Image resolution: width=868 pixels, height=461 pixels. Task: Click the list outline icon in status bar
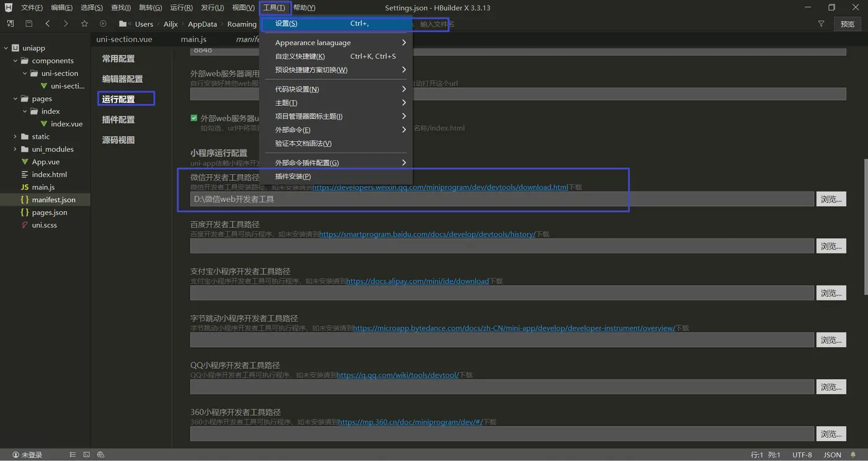(73, 455)
